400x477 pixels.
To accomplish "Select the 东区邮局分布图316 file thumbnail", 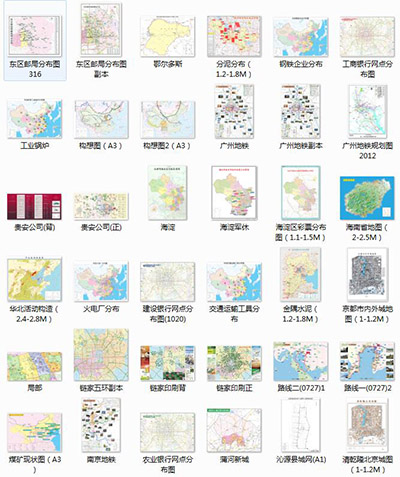I will [35, 36].
